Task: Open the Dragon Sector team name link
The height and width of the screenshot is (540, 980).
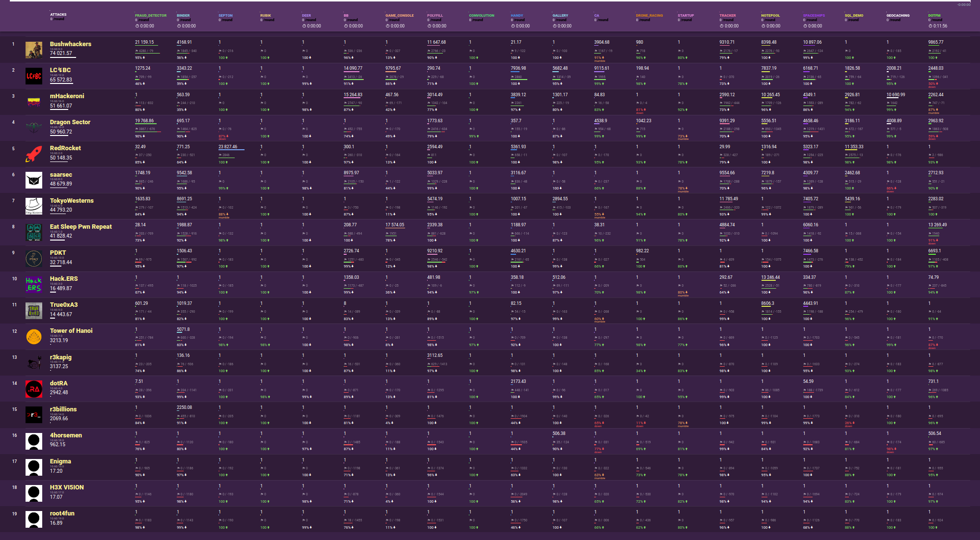Action: coord(70,122)
